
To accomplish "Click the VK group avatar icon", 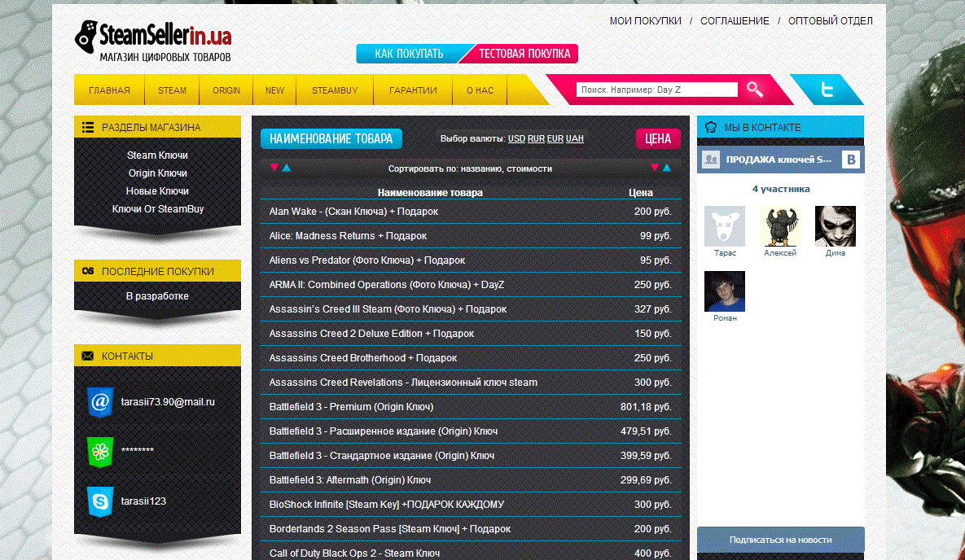I will 711,160.
